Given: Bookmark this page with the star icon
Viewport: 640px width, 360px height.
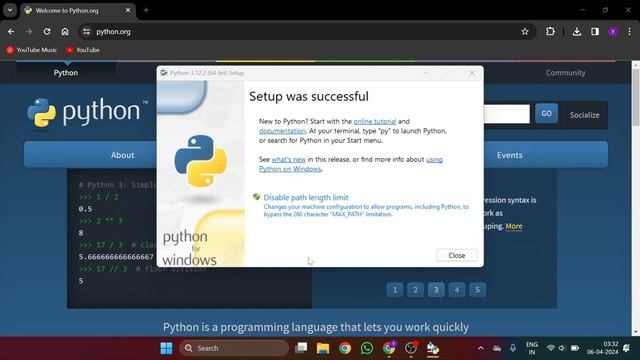Looking at the screenshot, I should tap(525, 31).
